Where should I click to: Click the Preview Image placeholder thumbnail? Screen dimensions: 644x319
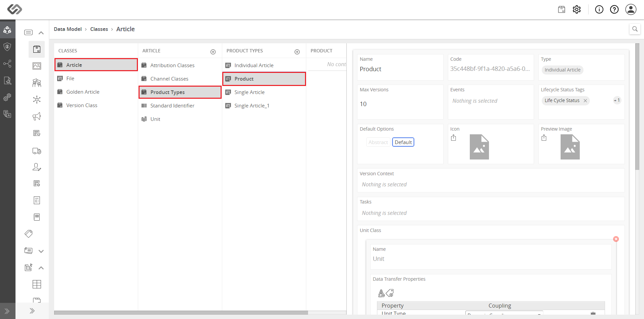570,147
